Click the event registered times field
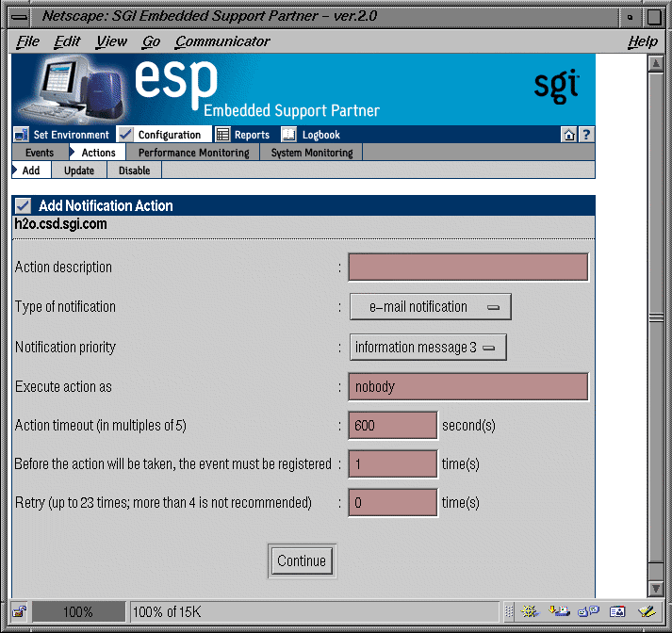This screenshot has width=672, height=633. 393,463
